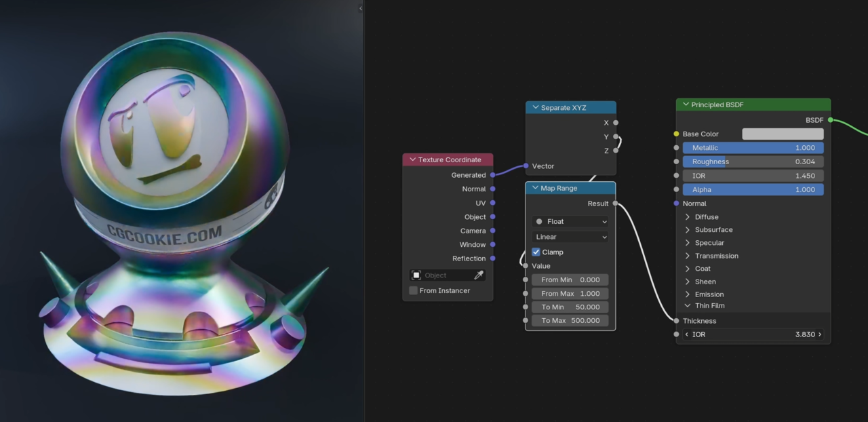This screenshot has height=422, width=868.
Task: Click the Z output socket on Separate XYZ
Action: click(x=615, y=151)
